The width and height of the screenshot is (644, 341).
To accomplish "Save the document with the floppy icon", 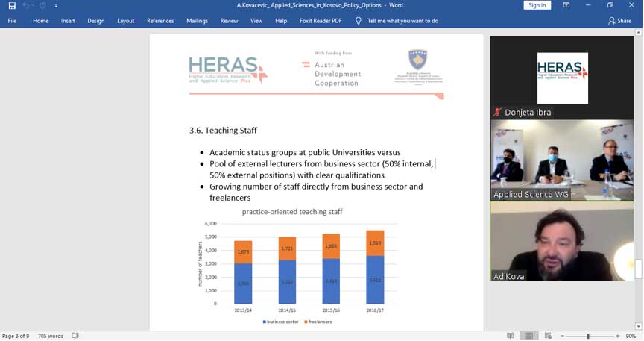I will pyautogui.click(x=12, y=6).
